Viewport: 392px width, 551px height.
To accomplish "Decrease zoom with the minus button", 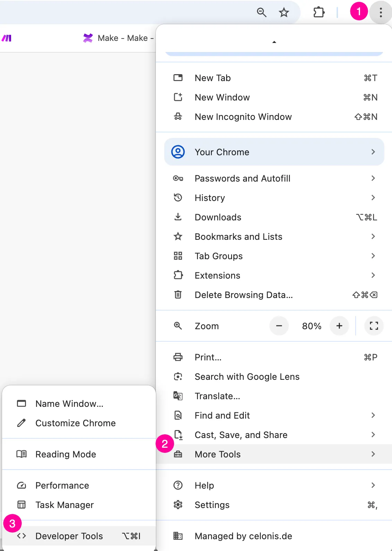I will [x=279, y=326].
